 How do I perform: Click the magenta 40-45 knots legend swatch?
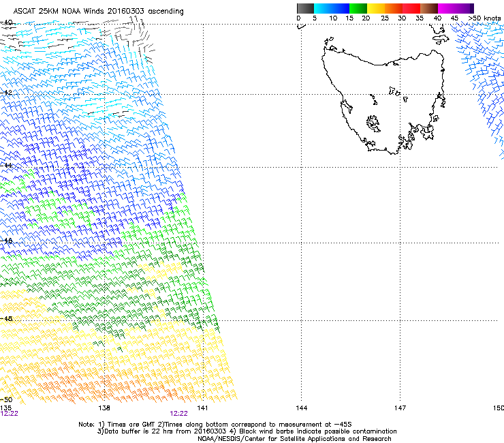pyautogui.click(x=447, y=8)
